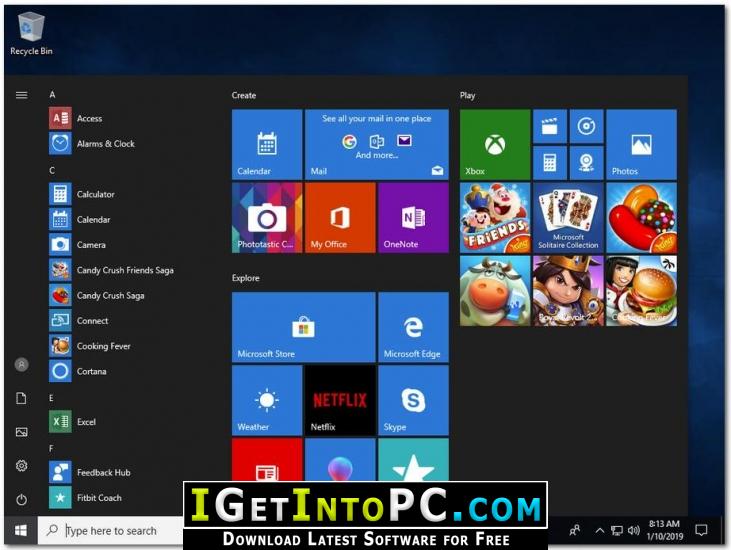Open Candy Crush Friends tile

[495, 218]
